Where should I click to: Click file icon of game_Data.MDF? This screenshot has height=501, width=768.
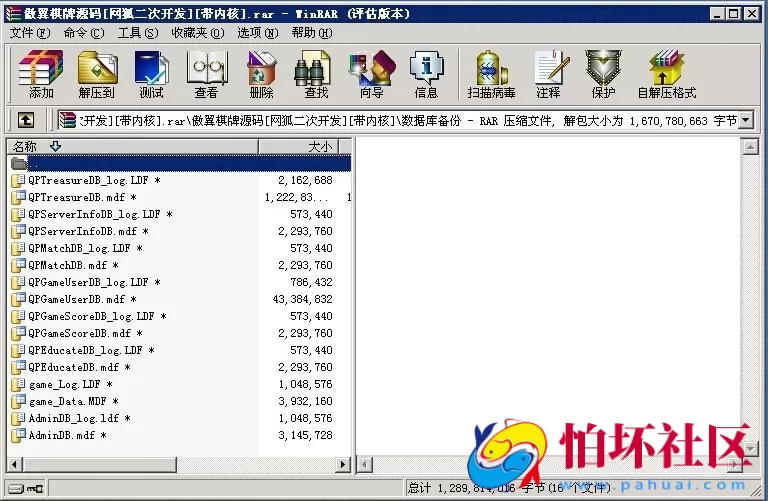[18, 401]
